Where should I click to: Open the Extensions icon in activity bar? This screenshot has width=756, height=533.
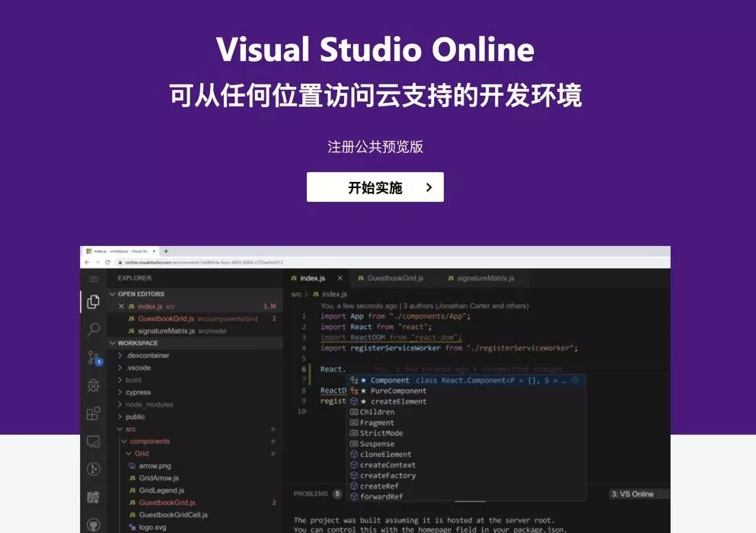coord(94,413)
